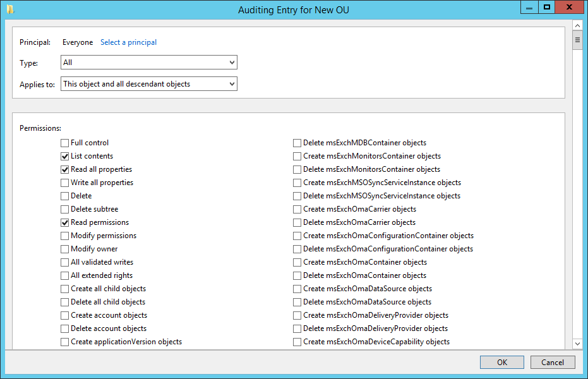The width and height of the screenshot is (588, 379).
Task: Expand the Applies to dropdown
Action: click(149, 84)
